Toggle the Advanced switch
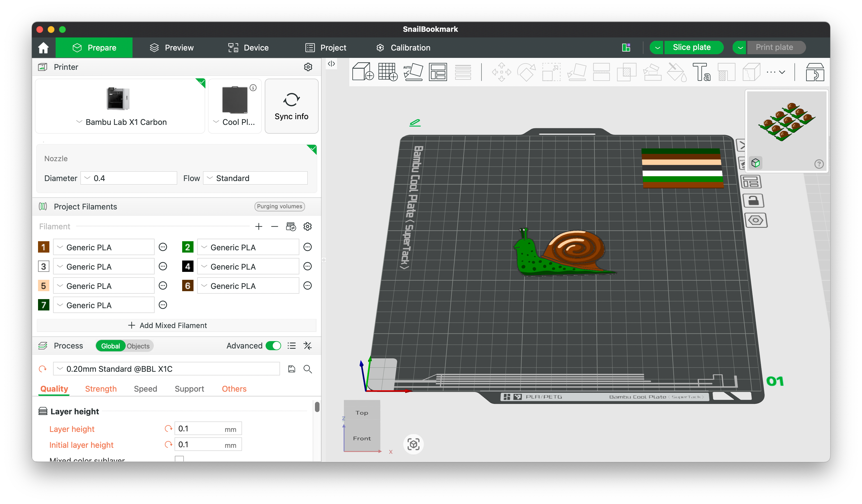 273,346
